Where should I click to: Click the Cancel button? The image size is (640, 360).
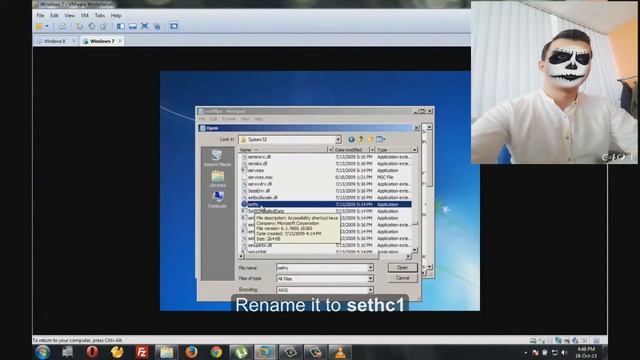[402, 278]
